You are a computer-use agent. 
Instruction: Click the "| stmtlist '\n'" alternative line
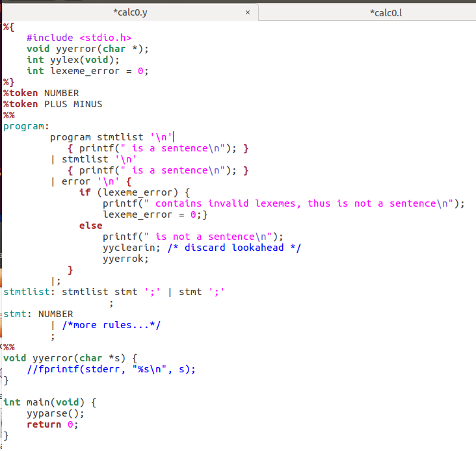94,159
